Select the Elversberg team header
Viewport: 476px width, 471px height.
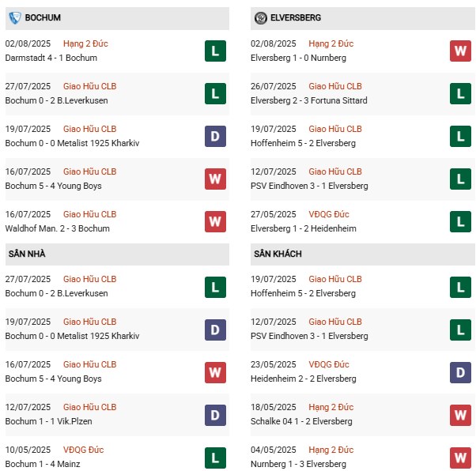297,17
